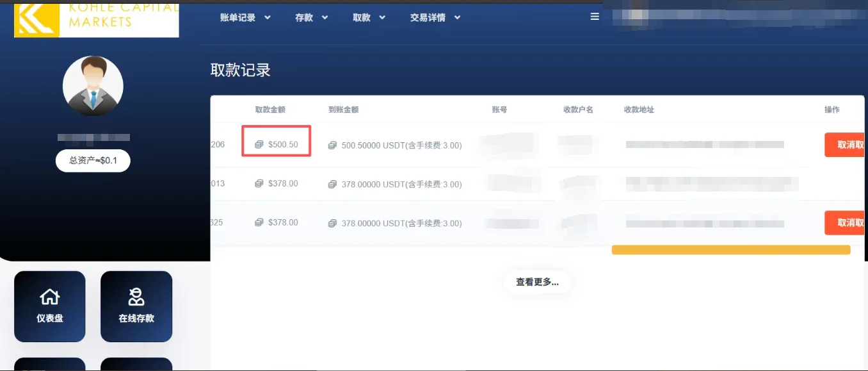
Task: Click the orange horizontal scrollbar under the table
Action: pos(731,250)
